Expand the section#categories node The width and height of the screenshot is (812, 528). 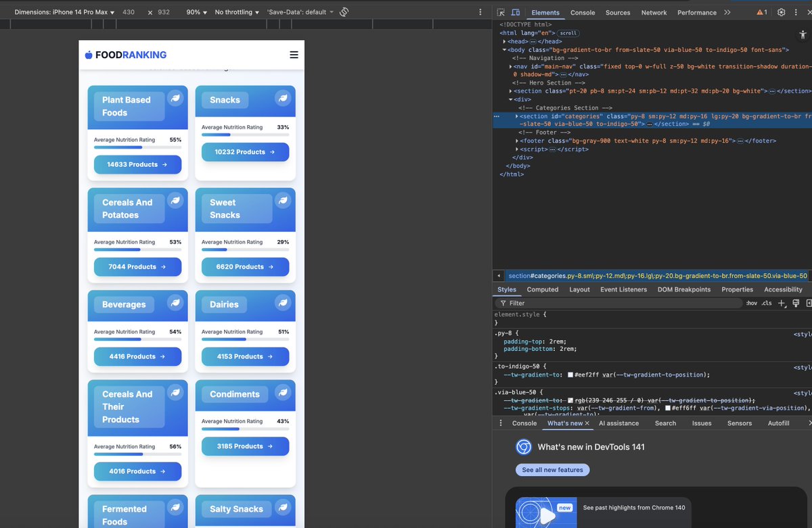point(518,116)
